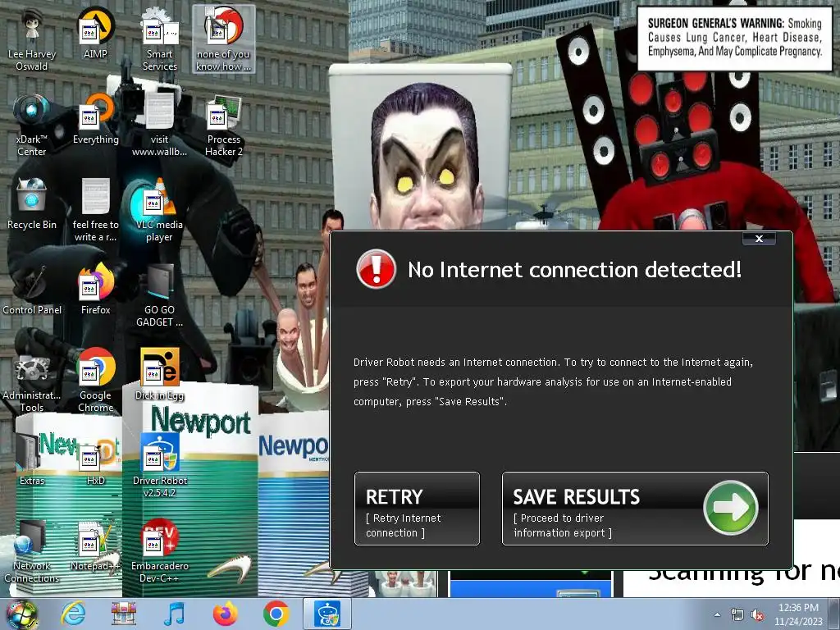Open the Recycle Bin
This screenshot has width=840, height=630.
click(x=32, y=204)
